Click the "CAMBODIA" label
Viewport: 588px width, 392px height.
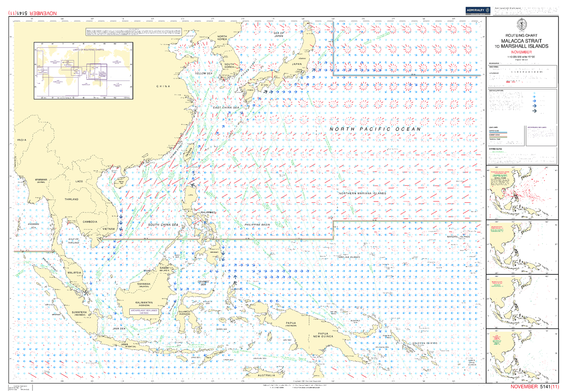coord(90,222)
